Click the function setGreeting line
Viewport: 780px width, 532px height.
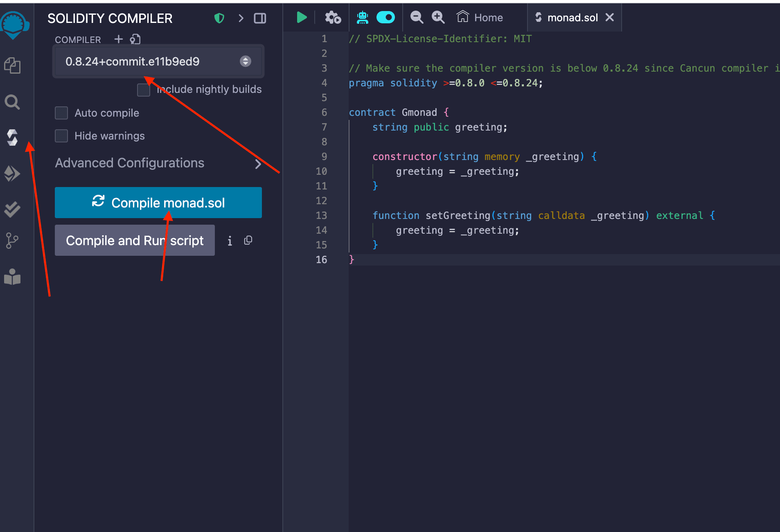coord(544,216)
